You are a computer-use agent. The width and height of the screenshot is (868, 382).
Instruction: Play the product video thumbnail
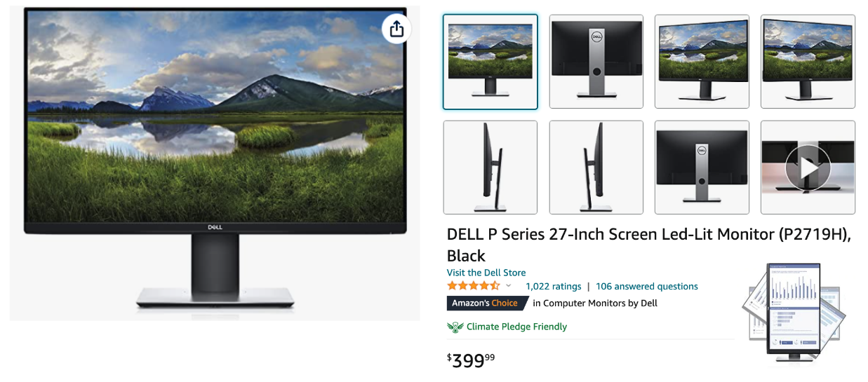click(x=808, y=168)
